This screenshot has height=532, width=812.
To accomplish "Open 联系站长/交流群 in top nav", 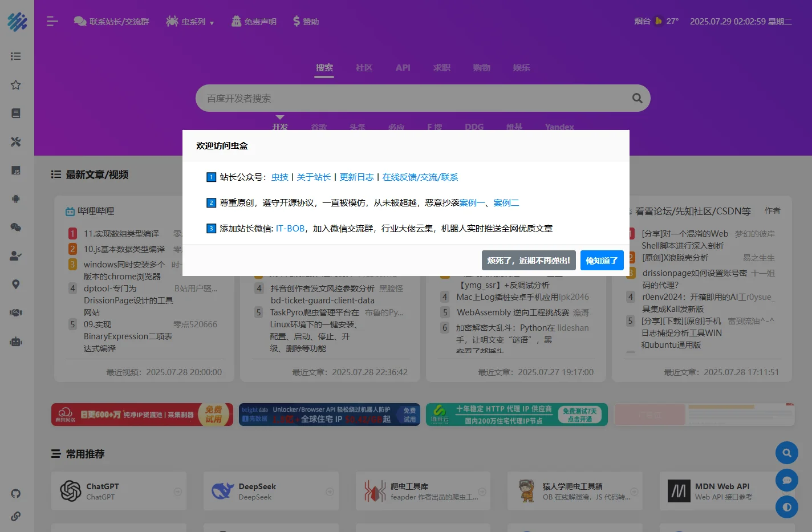I will coord(111,22).
